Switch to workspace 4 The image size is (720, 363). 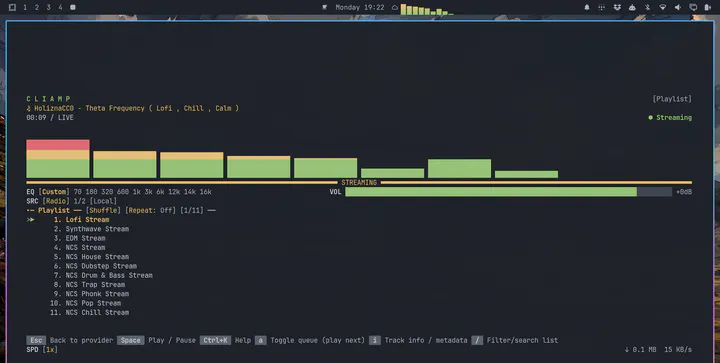click(x=60, y=7)
